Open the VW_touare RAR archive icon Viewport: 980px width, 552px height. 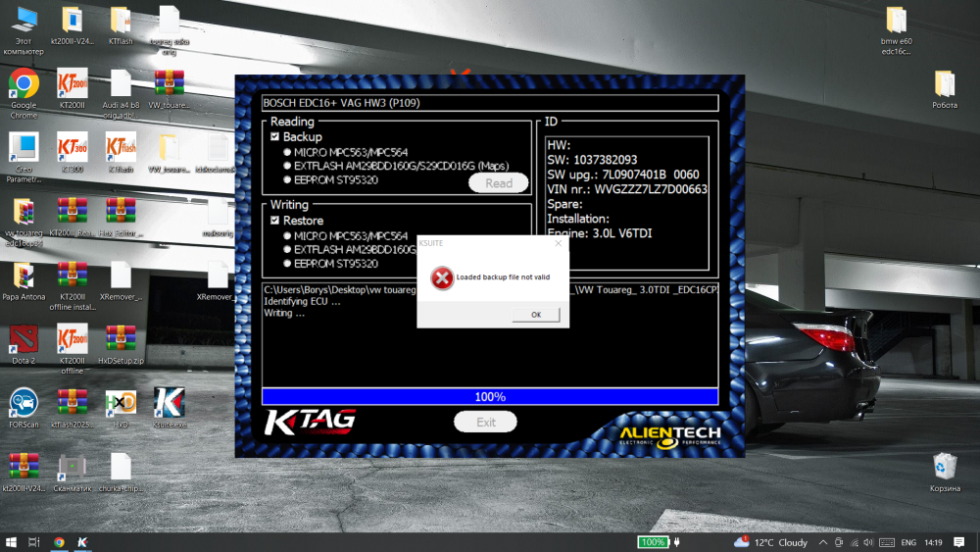pyautogui.click(x=170, y=89)
